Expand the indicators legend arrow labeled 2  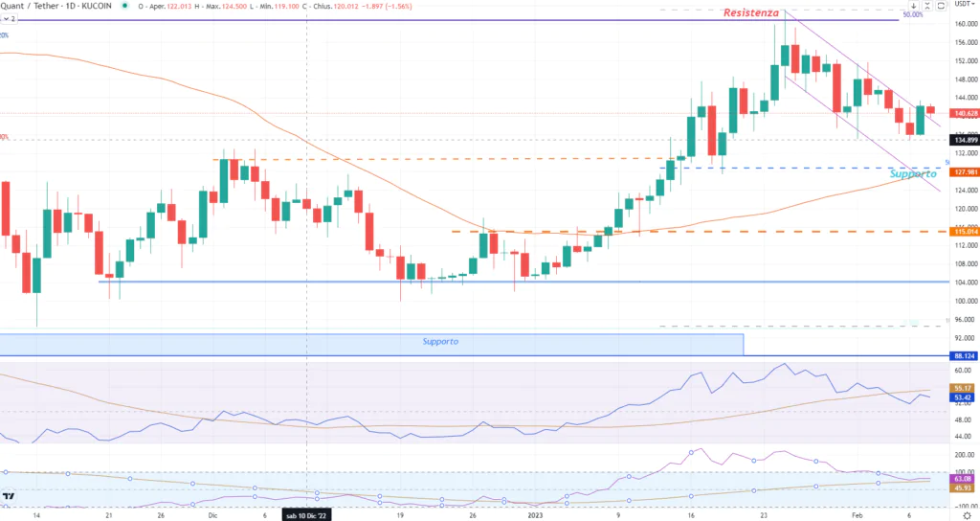[x=9, y=19]
